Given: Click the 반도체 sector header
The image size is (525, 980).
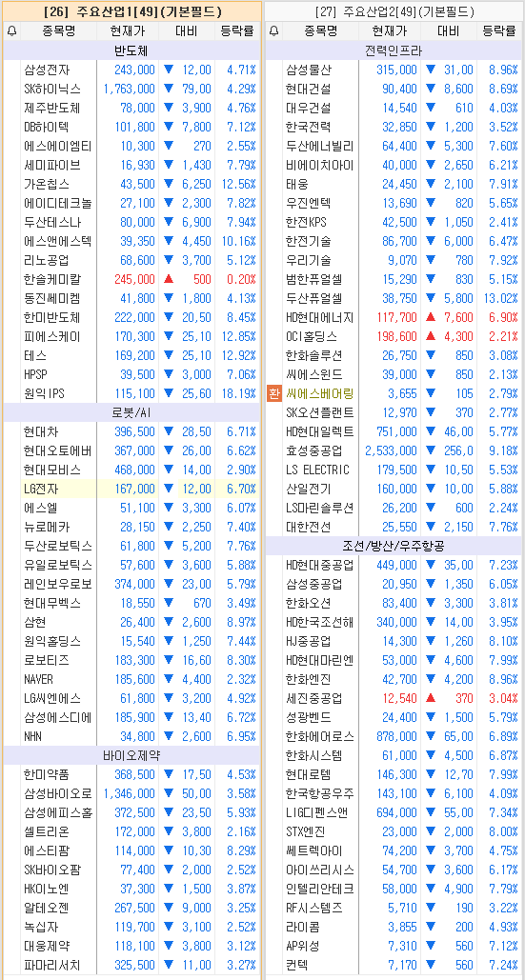Looking at the screenshot, I should [x=131, y=50].
